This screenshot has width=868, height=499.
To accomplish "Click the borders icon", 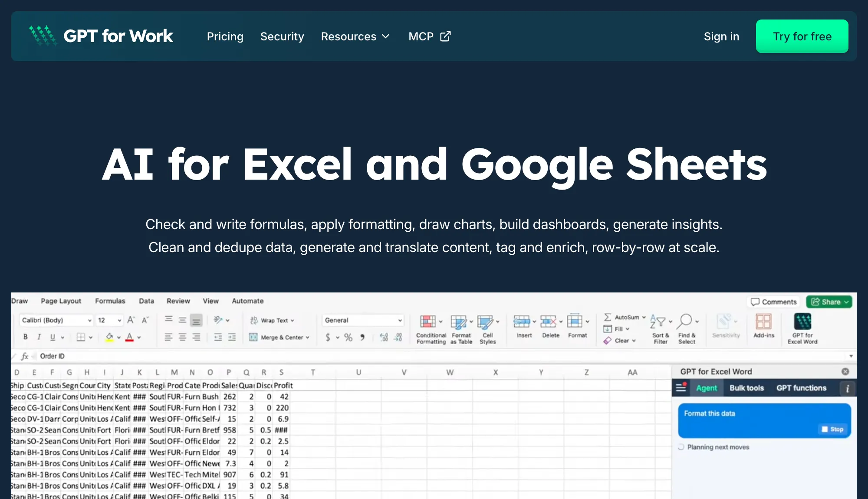I will [81, 337].
